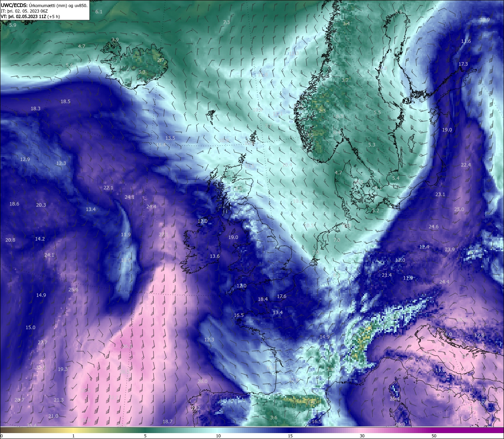Click the 17.6 value over southeast England

point(282,296)
